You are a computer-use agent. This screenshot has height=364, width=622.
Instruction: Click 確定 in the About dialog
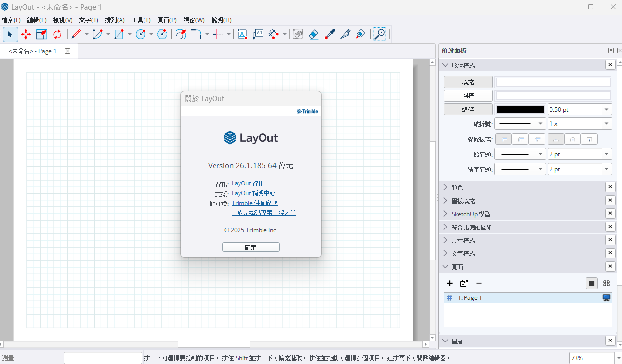251,247
